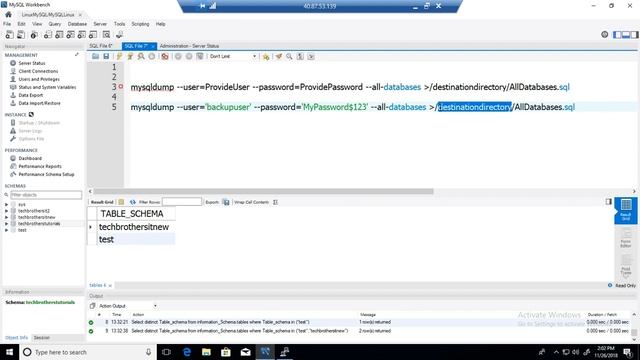
Task: Open SQL script file main toolbar icon
Action: tap(21, 35)
